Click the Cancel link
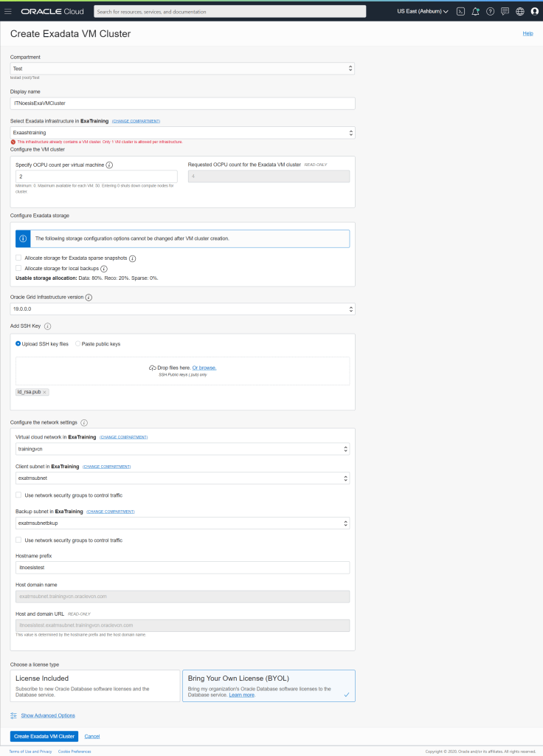 92,736
